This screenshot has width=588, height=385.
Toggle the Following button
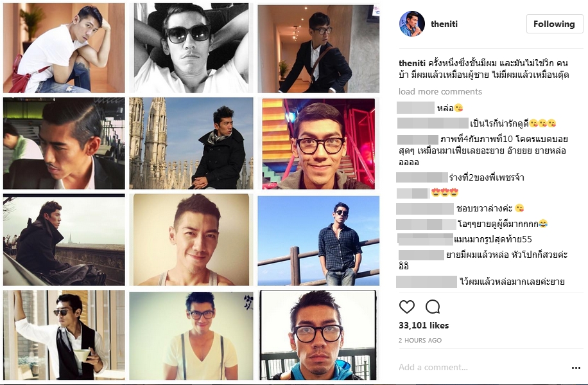point(554,24)
